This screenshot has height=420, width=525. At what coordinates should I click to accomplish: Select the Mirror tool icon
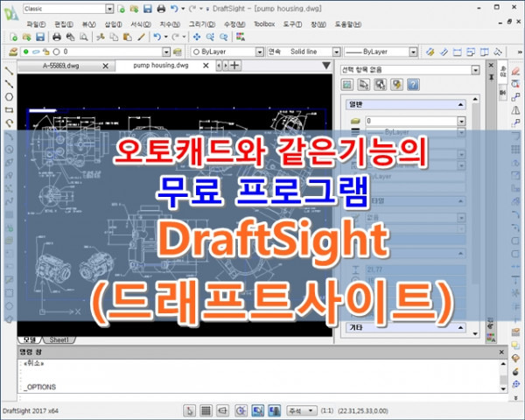515,110
